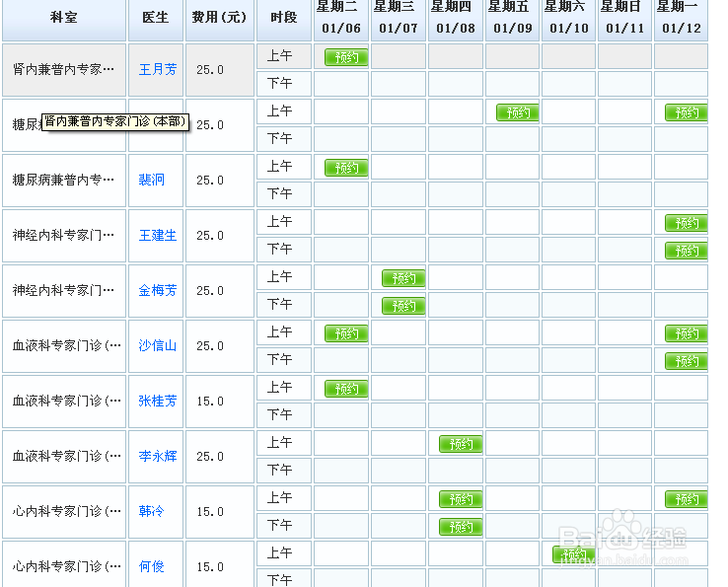Open doctor 王建生 profile link
This screenshot has height=587, width=728.
coord(158,235)
